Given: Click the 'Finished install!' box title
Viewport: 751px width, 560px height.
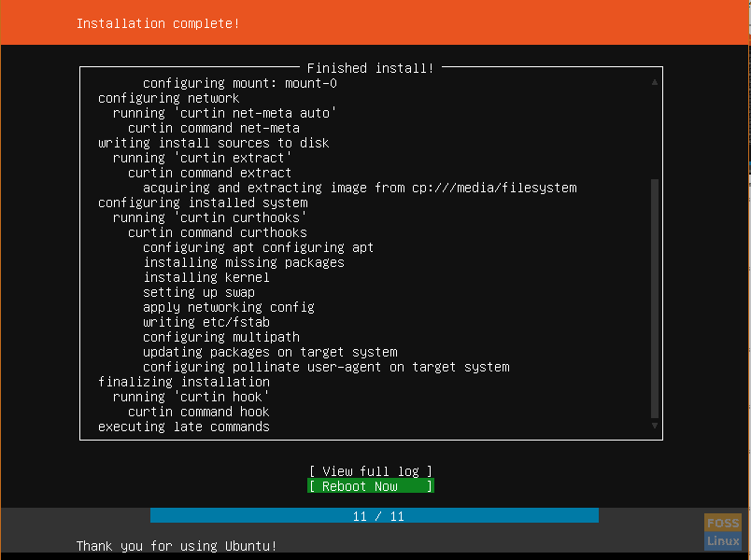Looking at the screenshot, I should point(370,68).
